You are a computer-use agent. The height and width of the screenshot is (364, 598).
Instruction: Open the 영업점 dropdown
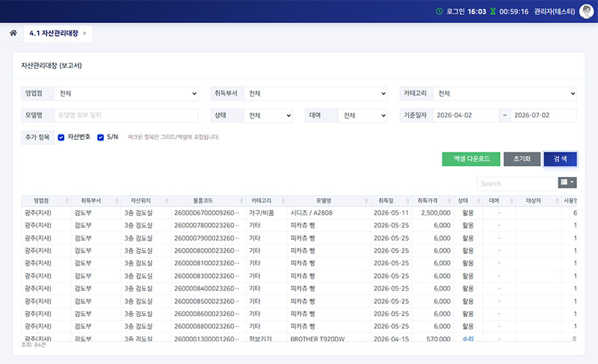tap(126, 93)
